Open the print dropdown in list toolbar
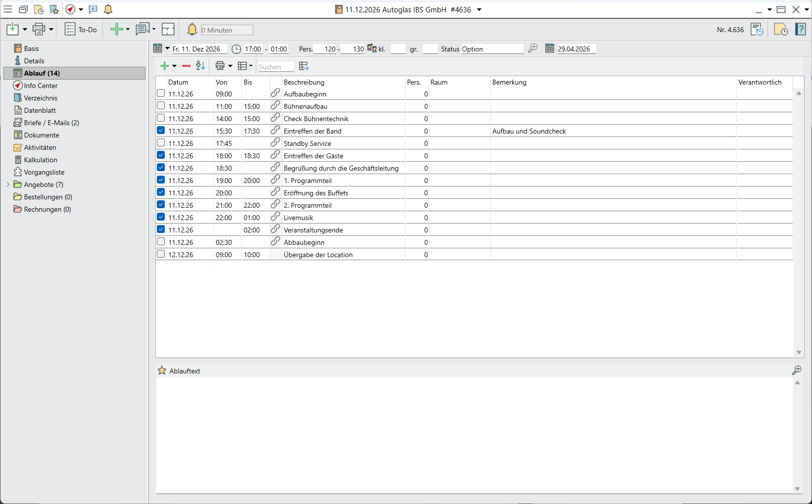The width and height of the screenshot is (812, 504). pos(230,66)
